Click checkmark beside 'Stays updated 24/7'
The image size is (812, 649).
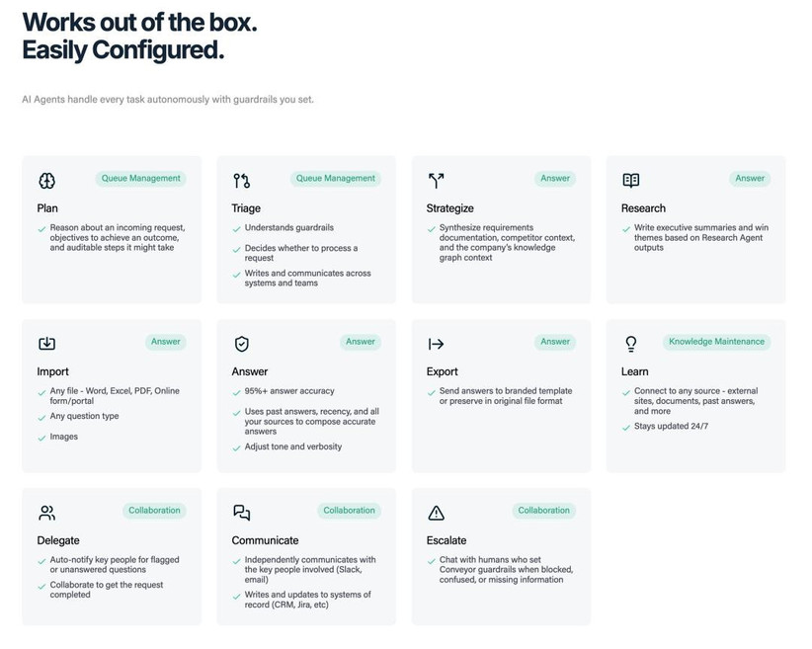(x=625, y=428)
